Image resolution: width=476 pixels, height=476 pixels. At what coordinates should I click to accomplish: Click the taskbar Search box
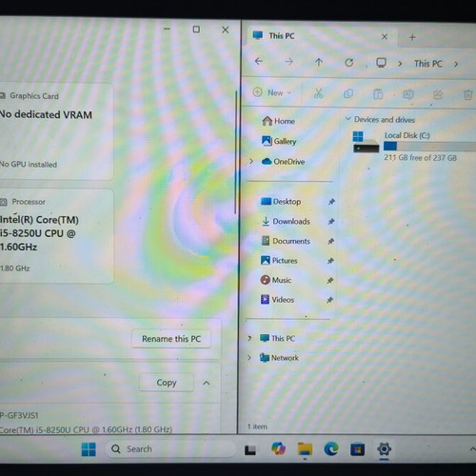click(170, 449)
